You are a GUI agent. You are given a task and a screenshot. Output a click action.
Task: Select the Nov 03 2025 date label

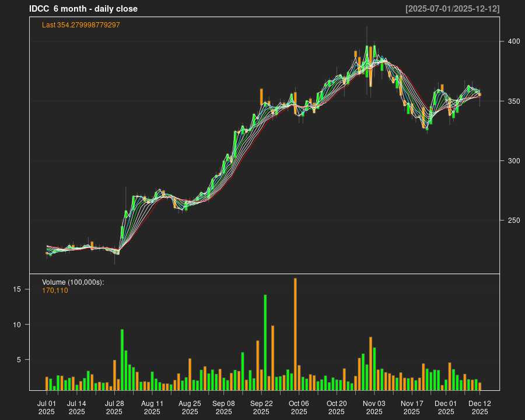pos(374,407)
